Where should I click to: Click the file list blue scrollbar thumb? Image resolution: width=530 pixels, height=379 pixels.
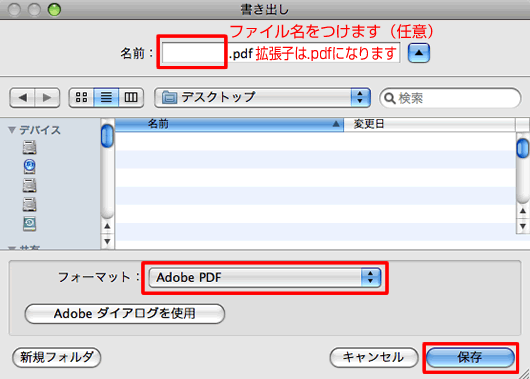(x=523, y=148)
